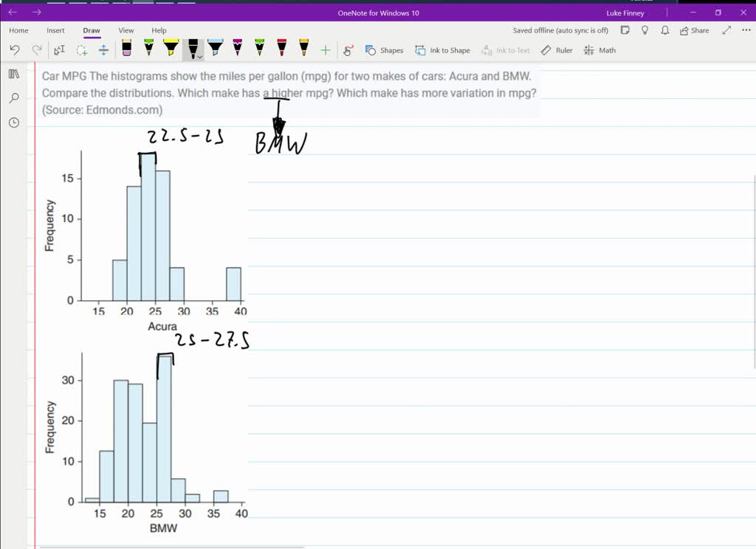Viewport: 756px width, 549px height.
Task: Click the Car MPG question text block
Action: click(289, 93)
